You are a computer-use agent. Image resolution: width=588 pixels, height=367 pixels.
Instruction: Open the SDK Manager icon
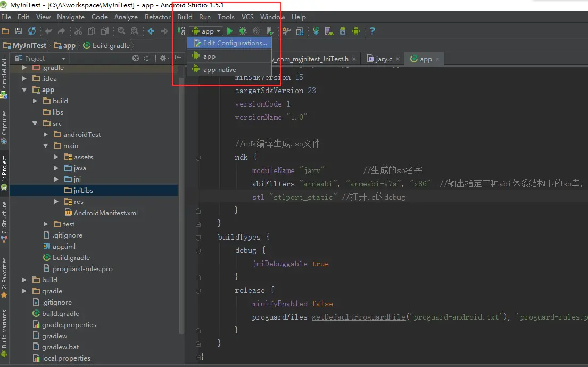coord(343,31)
